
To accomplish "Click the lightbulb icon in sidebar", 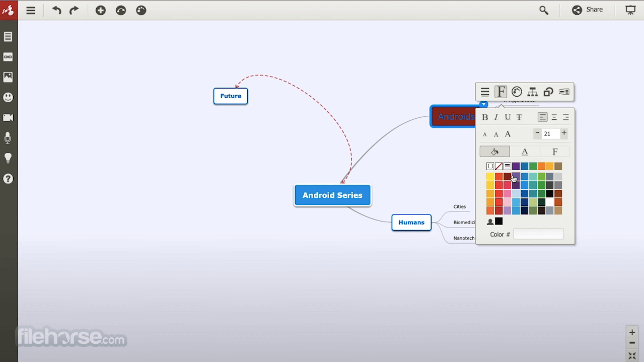I will 8,158.
